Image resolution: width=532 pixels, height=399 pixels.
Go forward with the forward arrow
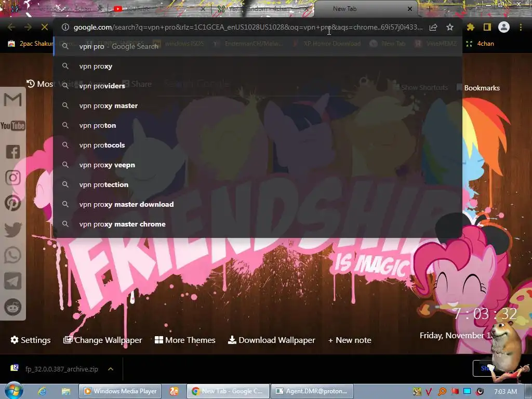[x=28, y=27]
